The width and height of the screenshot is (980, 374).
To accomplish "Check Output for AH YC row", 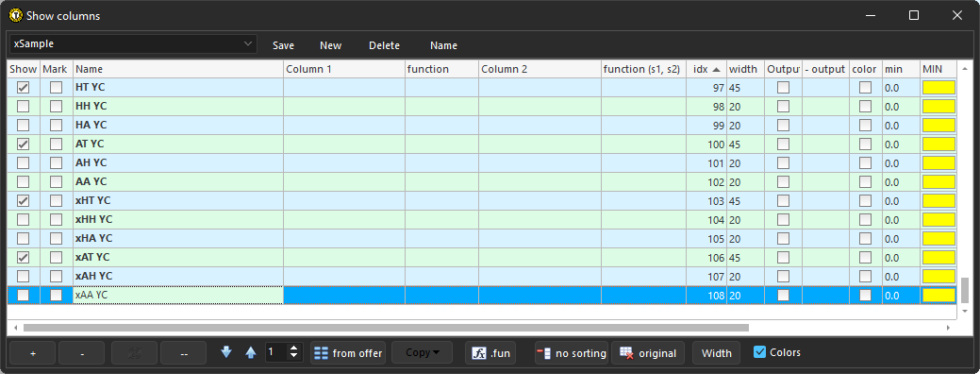I will [x=783, y=163].
